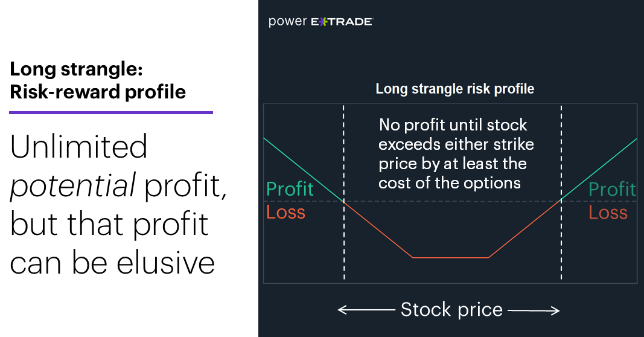Select the Long strangle risk profile chart title

pos(455,89)
